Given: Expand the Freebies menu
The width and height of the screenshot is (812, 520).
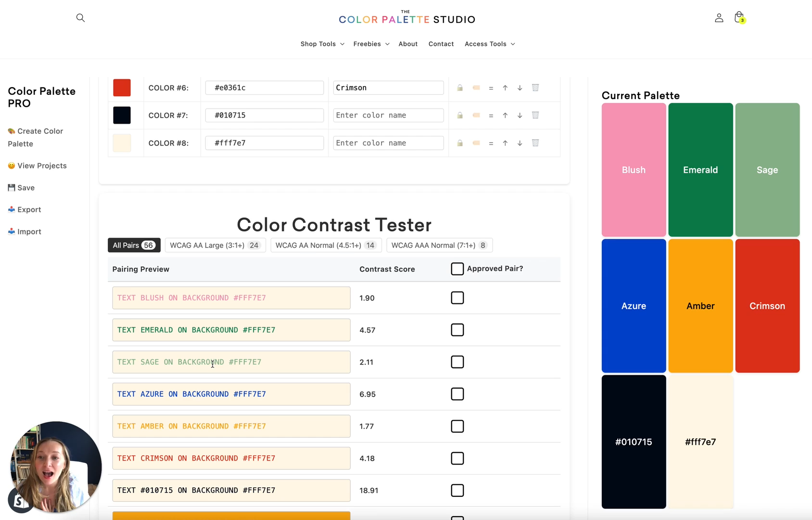Looking at the screenshot, I should pyautogui.click(x=371, y=44).
